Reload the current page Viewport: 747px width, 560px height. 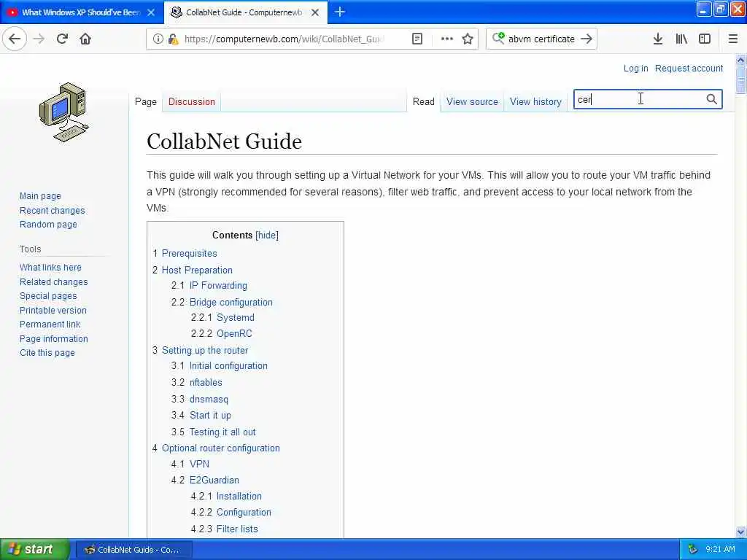point(63,39)
